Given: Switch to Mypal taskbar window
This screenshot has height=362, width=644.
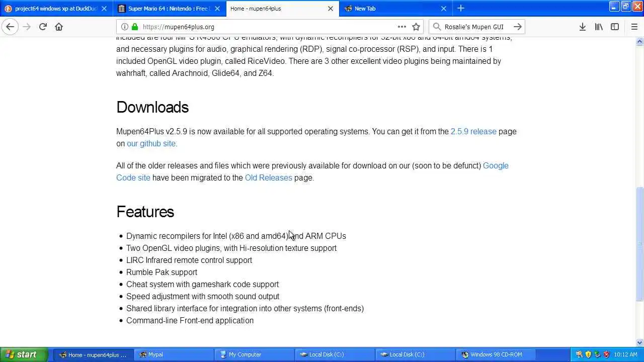Looking at the screenshot, I should point(174,354).
